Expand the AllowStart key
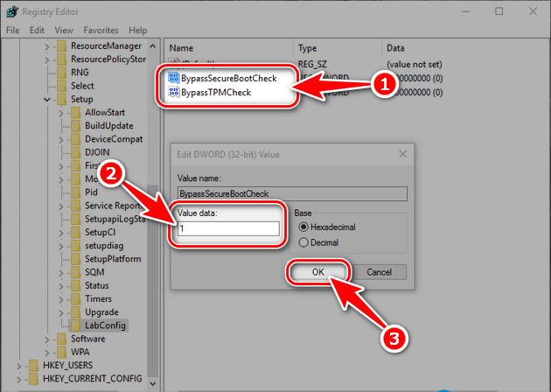This screenshot has width=551, height=392. click(x=61, y=113)
